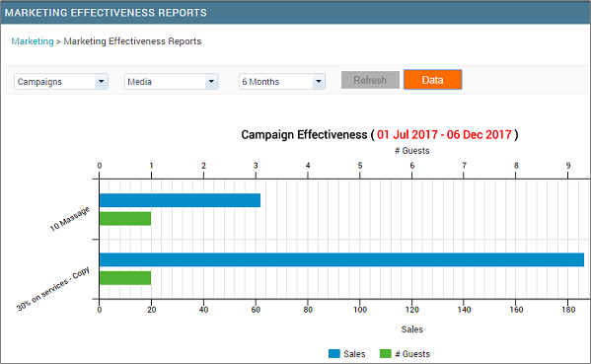
Task: Toggle the # Guests legend green swatch
Action: click(x=386, y=354)
